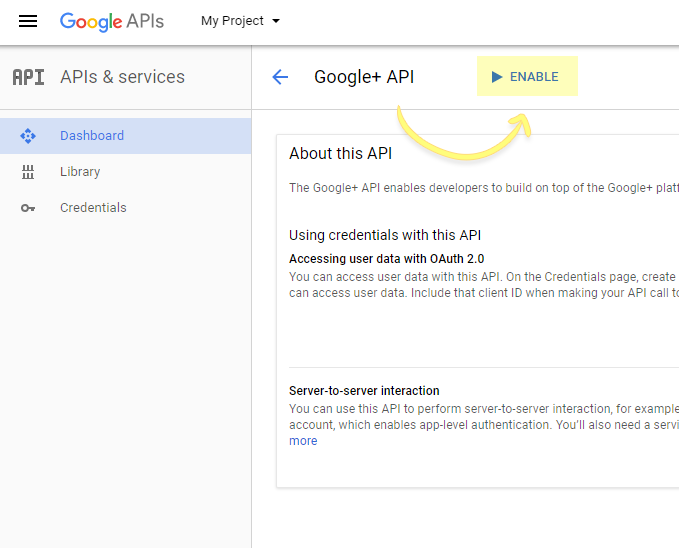Image resolution: width=679 pixels, height=548 pixels.
Task: Click the play triangle icon on Enable
Action: (x=497, y=77)
